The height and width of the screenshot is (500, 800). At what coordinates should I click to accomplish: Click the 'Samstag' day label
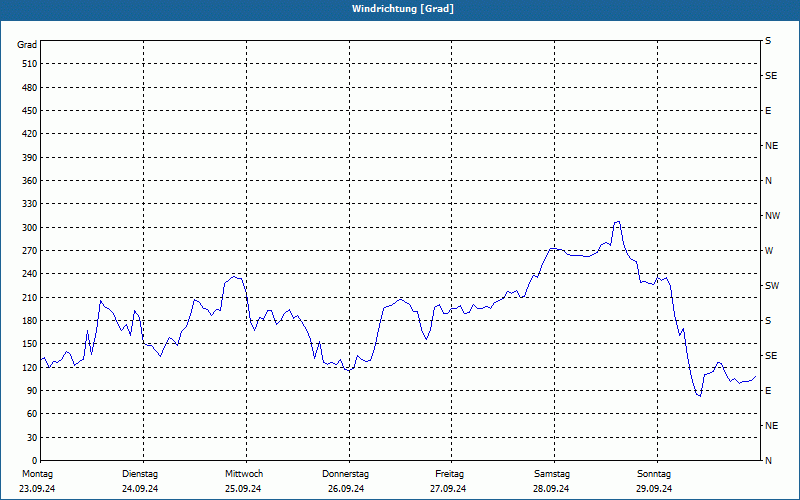point(552,474)
